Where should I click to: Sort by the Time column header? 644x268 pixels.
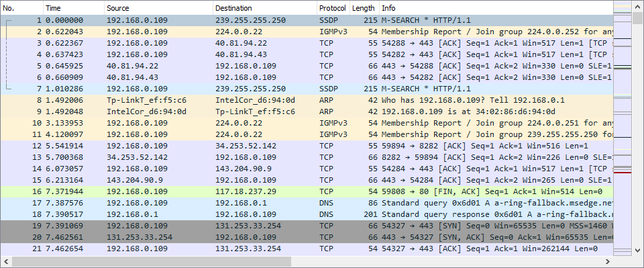[x=74, y=8]
